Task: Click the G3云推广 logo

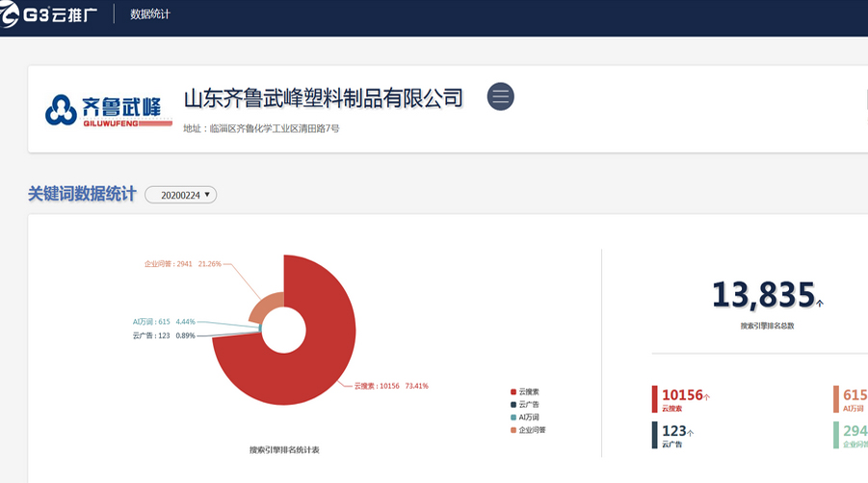Action: (x=49, y=13)
